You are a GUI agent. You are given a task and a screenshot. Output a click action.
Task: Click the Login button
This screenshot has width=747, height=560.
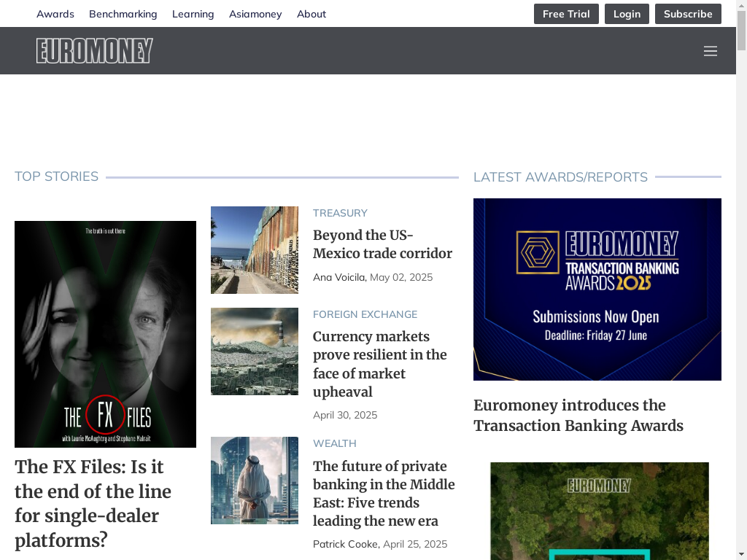627,14
